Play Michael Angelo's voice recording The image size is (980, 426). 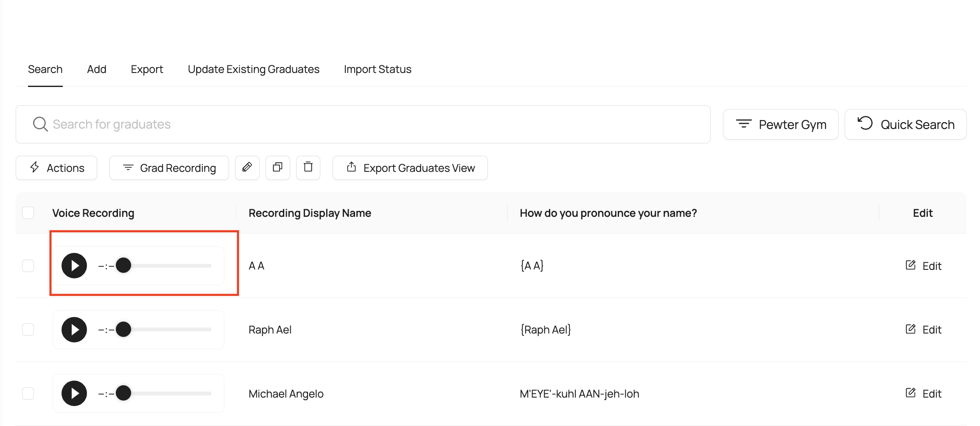(74, 393)
